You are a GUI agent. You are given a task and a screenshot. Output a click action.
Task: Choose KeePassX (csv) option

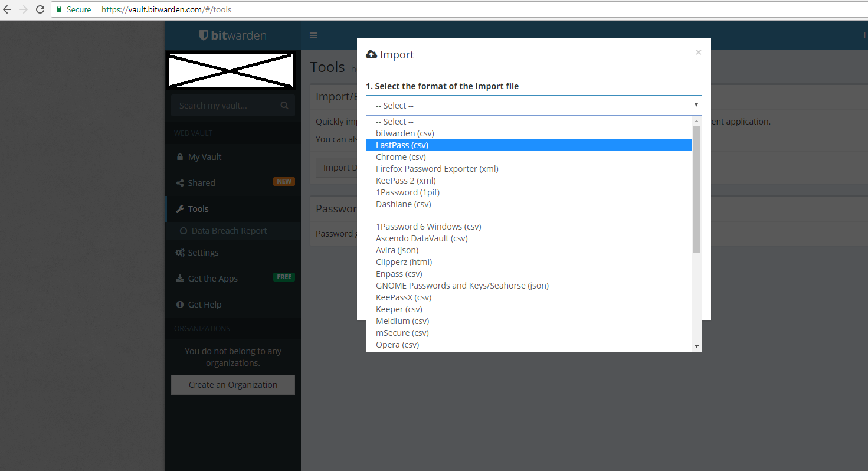tap(529, 297)
